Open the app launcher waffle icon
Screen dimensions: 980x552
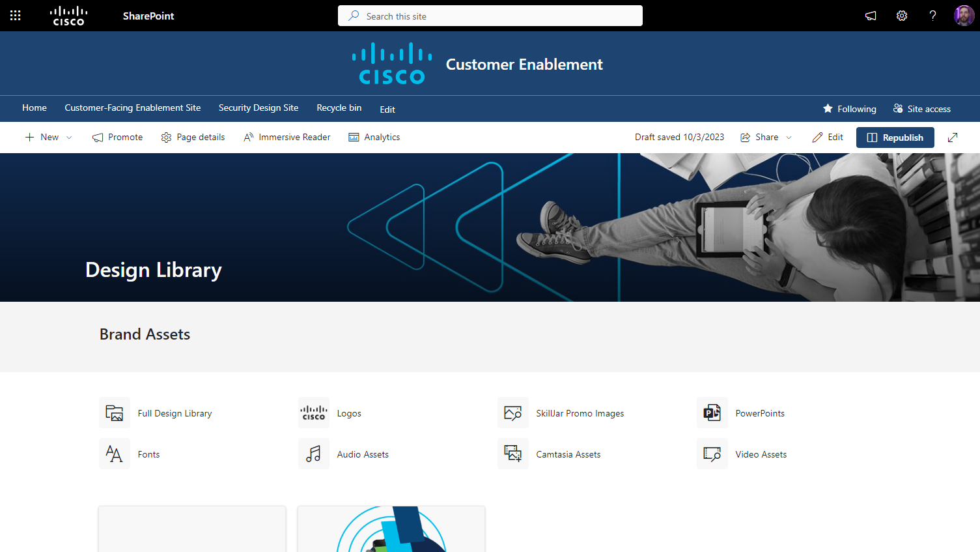point(16,16)
